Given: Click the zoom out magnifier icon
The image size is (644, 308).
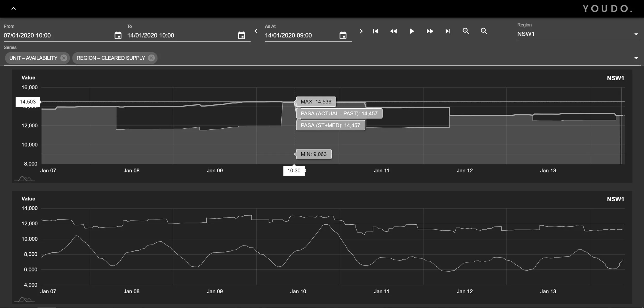Looking at the screenshot, I should tap(484, 31).
